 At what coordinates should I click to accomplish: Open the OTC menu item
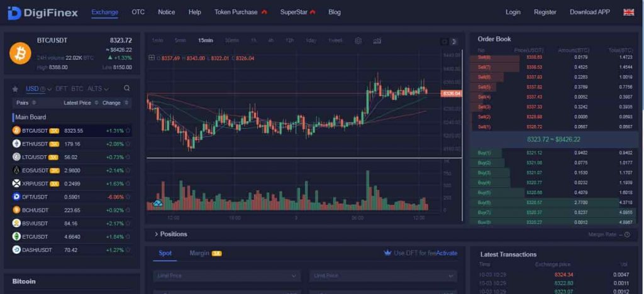(x=138, y=12)
